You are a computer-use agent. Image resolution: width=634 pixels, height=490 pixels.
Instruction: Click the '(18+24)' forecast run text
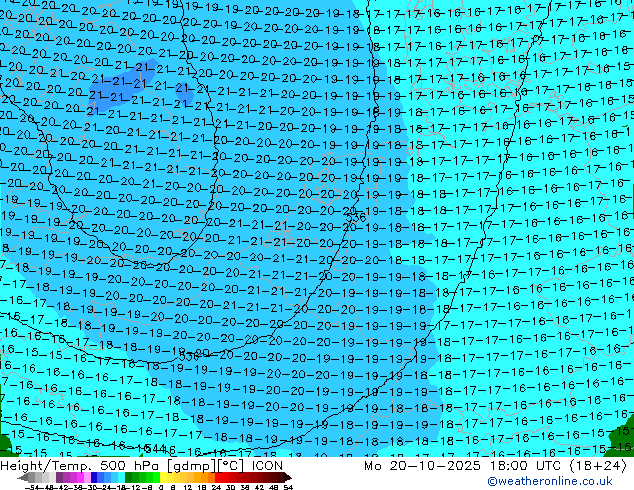click(x=598, y=466)
